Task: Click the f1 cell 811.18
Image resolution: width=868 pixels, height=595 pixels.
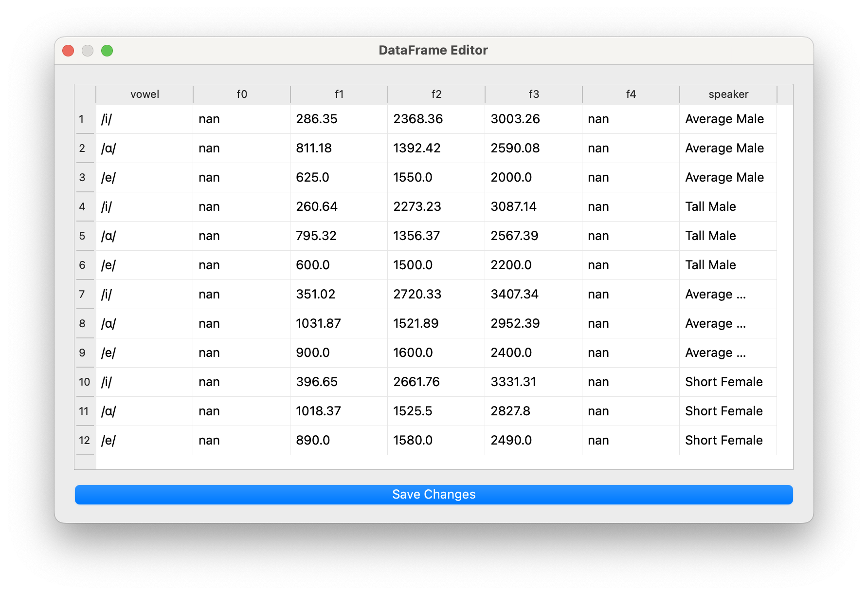Action: coord(339,149)
